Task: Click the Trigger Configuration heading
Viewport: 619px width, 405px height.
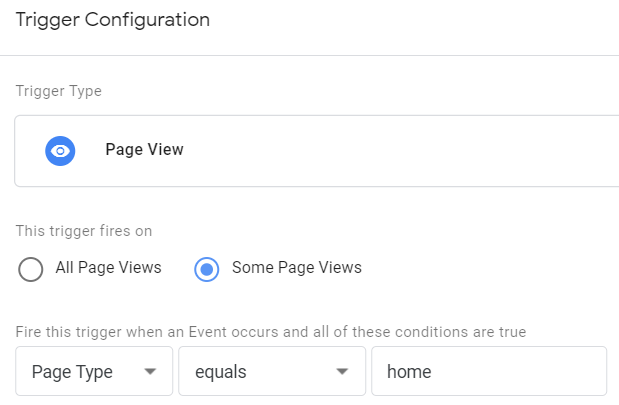Action: pos(113,20)
